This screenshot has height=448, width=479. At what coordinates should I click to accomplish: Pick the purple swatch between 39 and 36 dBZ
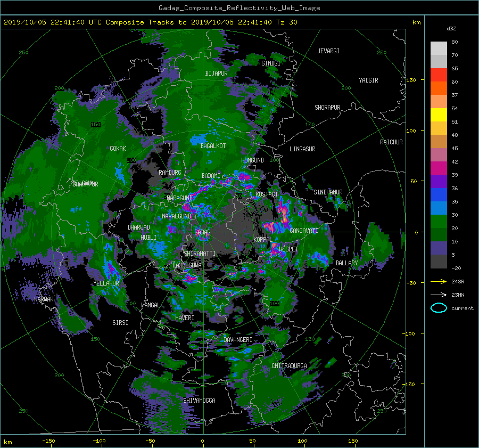(439, 181)
